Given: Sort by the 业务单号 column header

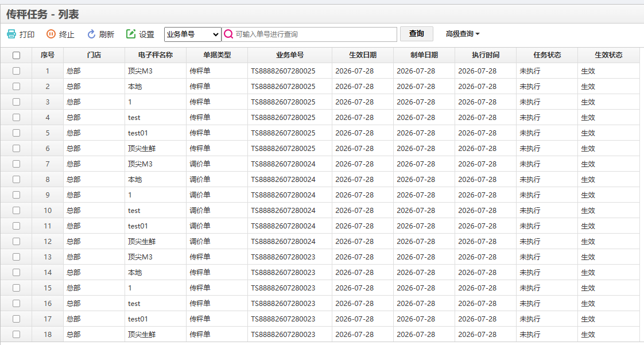Looking at the screenshot, I should point(290,55).
